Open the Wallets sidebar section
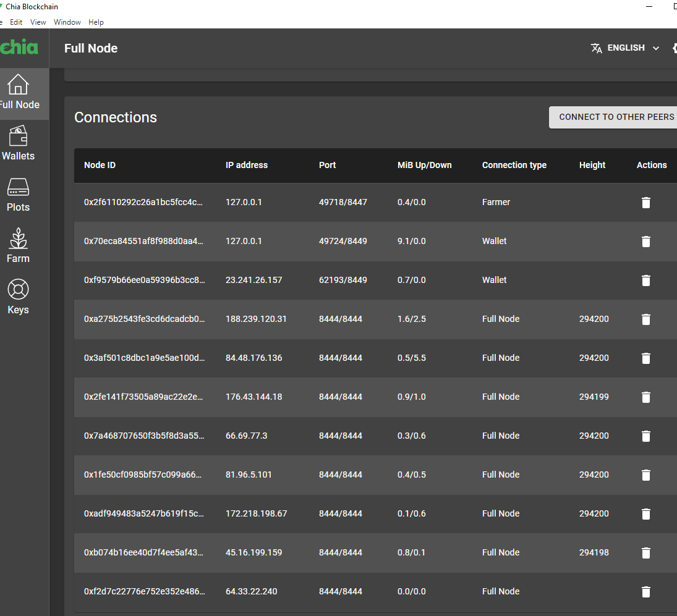 tap(18, 143)
